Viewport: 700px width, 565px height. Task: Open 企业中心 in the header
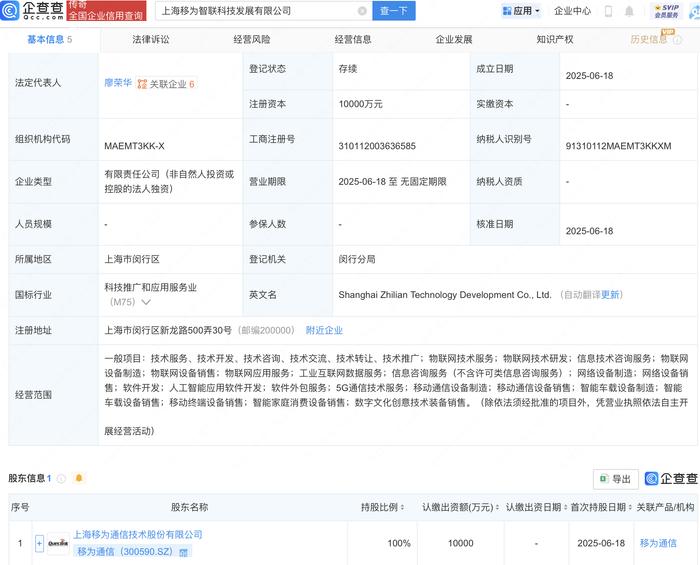(572, 11)
